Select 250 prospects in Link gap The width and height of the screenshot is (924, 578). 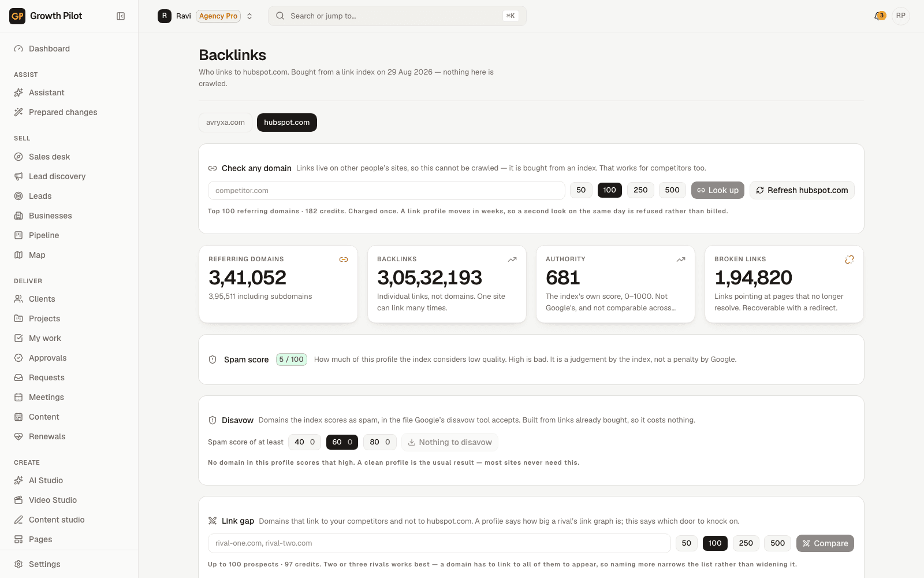[x=746, y=543]
